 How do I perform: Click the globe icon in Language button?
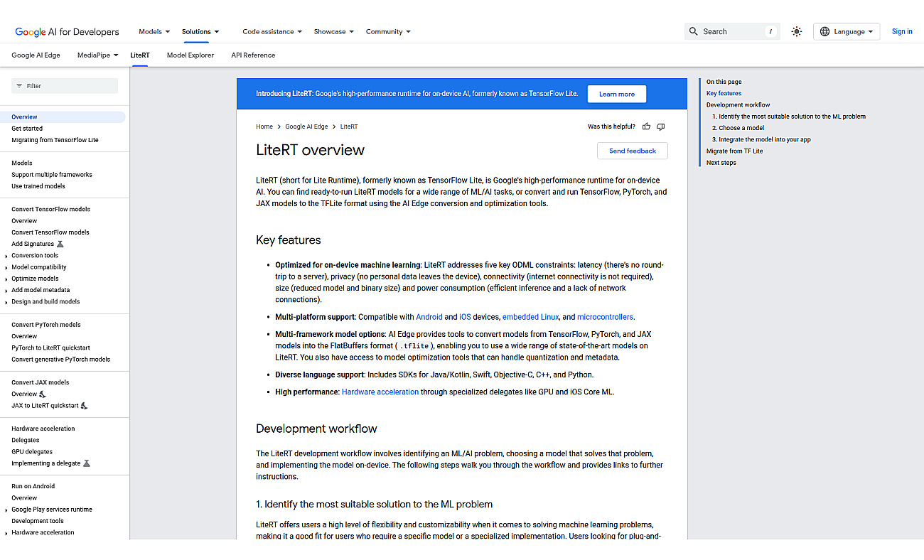pos(824,31)
